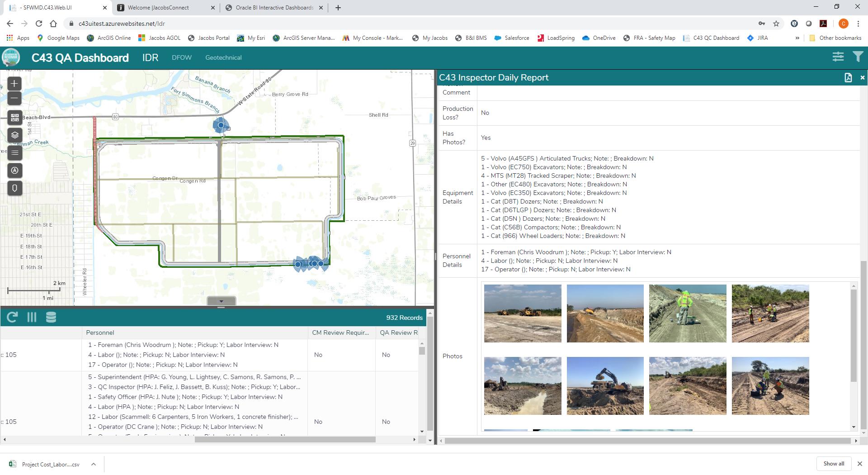Open the Adobe Acrobat extension
The width and height of the screenshot is (868, 475).
pos(823,24)
